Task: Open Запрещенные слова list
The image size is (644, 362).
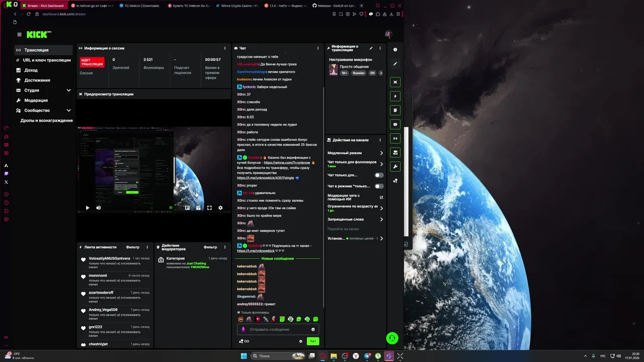Action: click(x=355, y=219)
